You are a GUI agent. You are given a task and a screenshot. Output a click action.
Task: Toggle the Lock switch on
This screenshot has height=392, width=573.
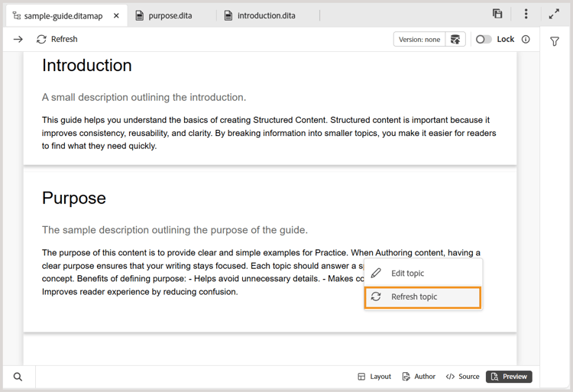(x=484, y=40)
